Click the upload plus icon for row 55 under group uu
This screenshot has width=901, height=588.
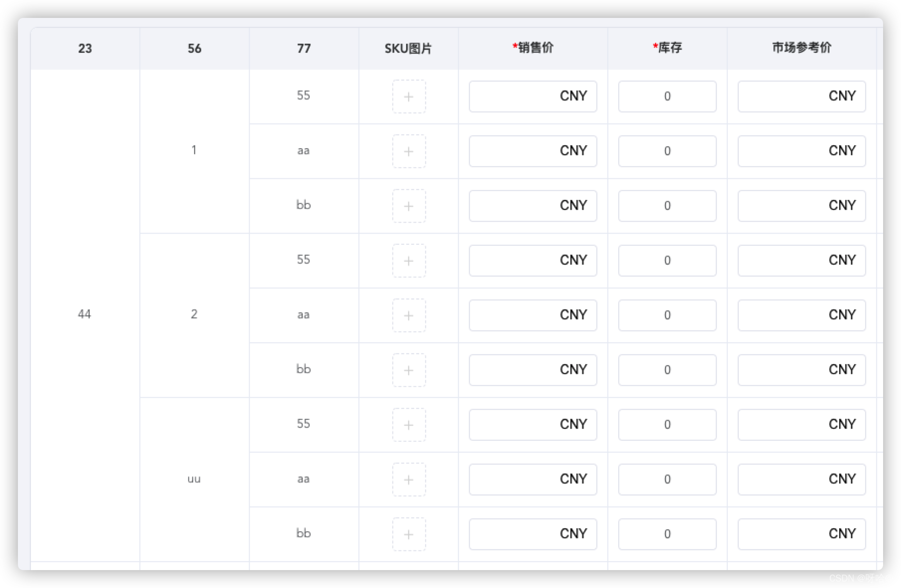[x=408, y=424]
